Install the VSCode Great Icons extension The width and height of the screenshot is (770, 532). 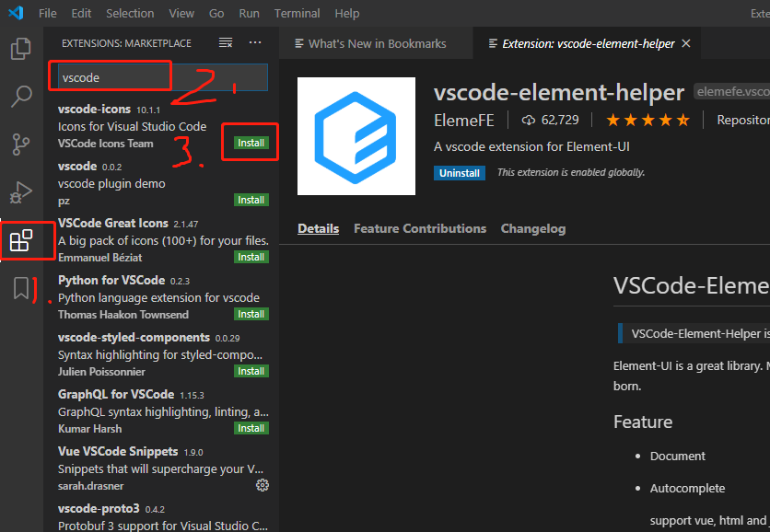coord(251,257)
